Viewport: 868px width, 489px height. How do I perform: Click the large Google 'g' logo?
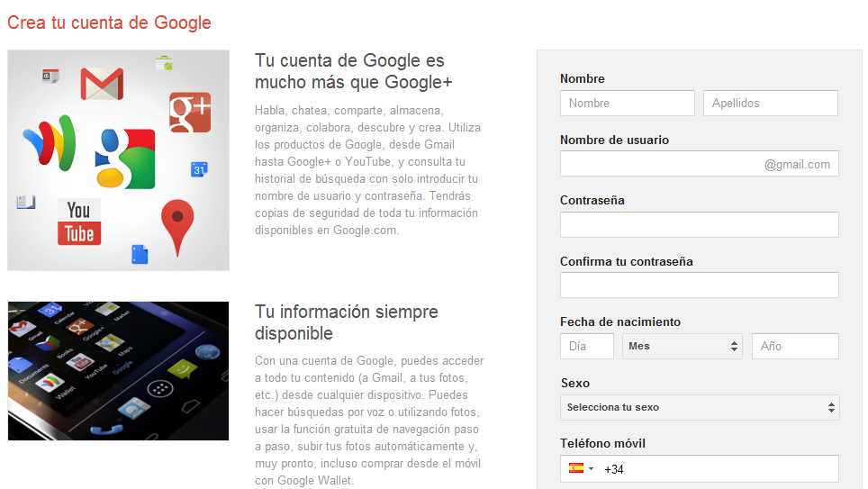pos(125,158)
